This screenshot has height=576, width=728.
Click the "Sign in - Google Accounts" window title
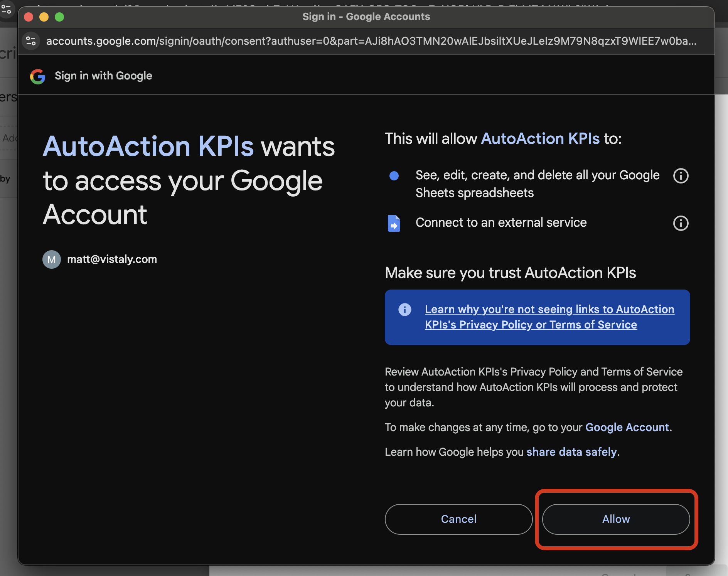[x=366, y=17]
